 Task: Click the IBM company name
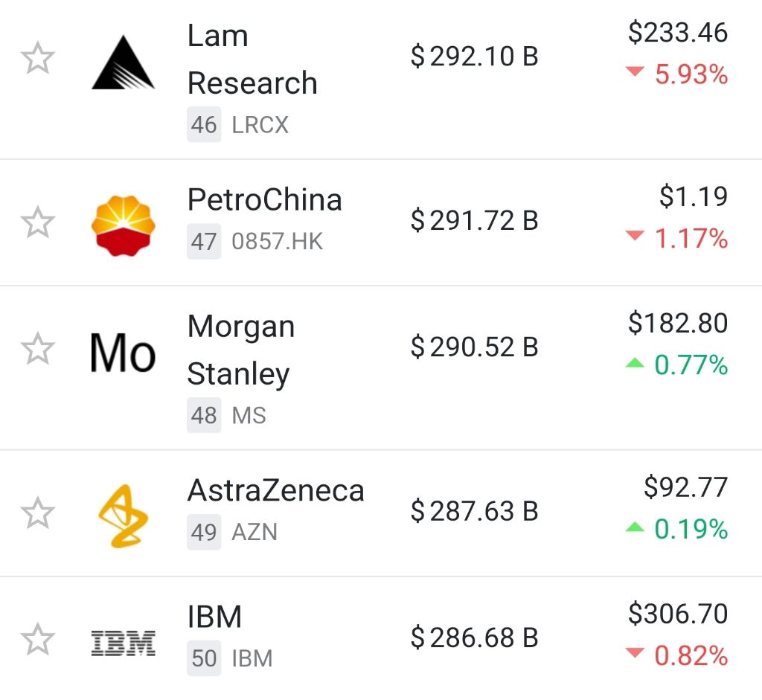tap(214, 617)
